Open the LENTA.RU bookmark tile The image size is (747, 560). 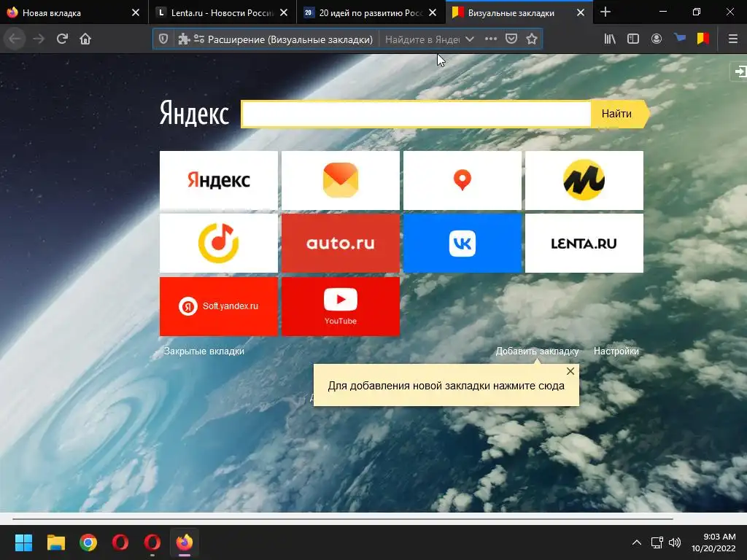point(584,244)
